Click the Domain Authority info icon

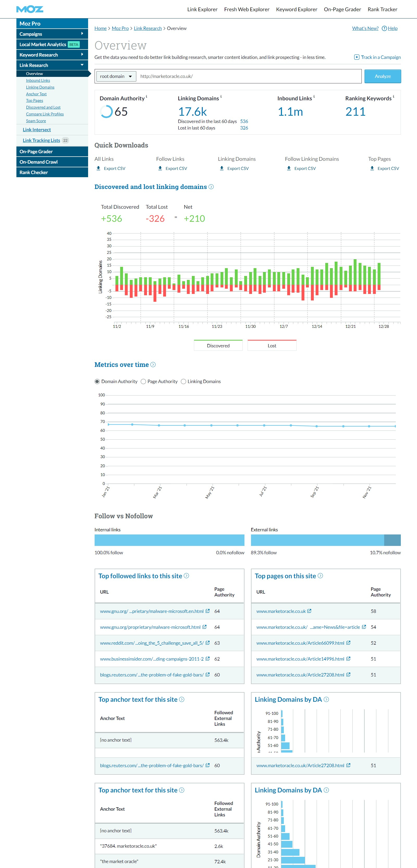coord(146,97)
